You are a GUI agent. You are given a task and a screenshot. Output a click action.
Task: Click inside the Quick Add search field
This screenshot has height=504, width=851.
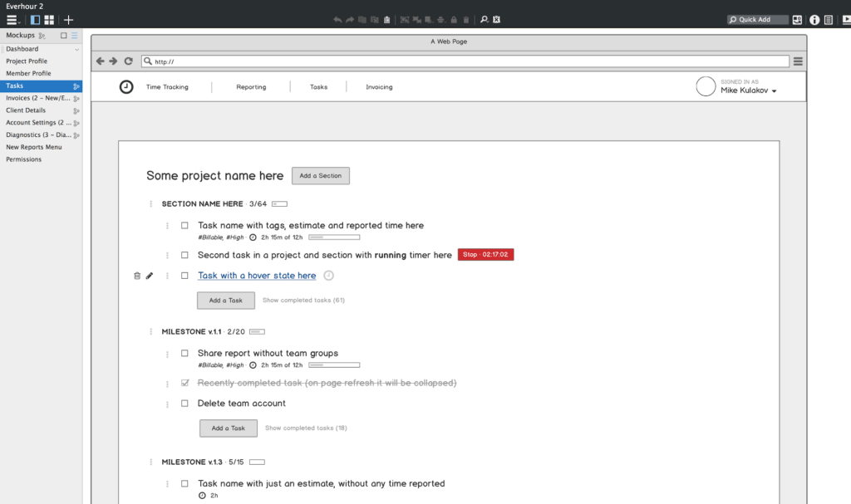coord(758,19)
